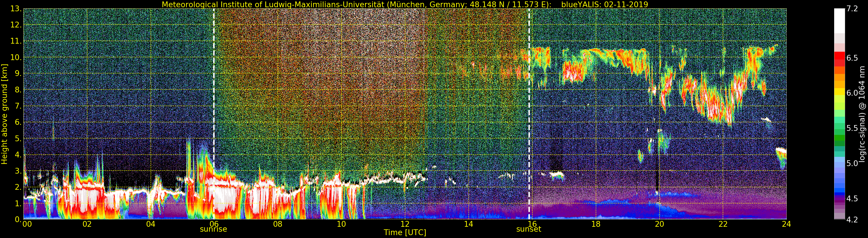Click the time tick label '14'
868x238 pixels.
468,224
